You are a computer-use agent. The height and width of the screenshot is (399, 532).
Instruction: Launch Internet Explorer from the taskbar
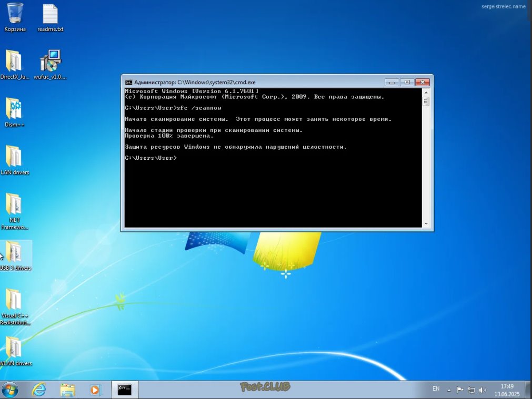[x=39, y=390]
